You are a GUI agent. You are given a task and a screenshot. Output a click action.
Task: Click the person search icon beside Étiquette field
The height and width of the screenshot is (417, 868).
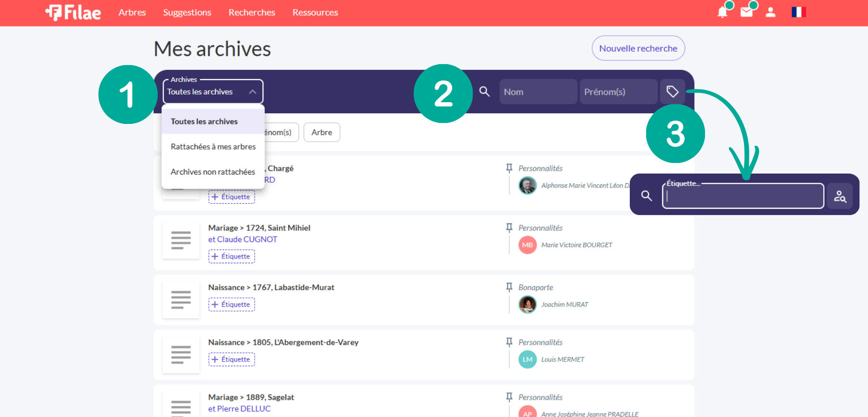coord(840,196)
